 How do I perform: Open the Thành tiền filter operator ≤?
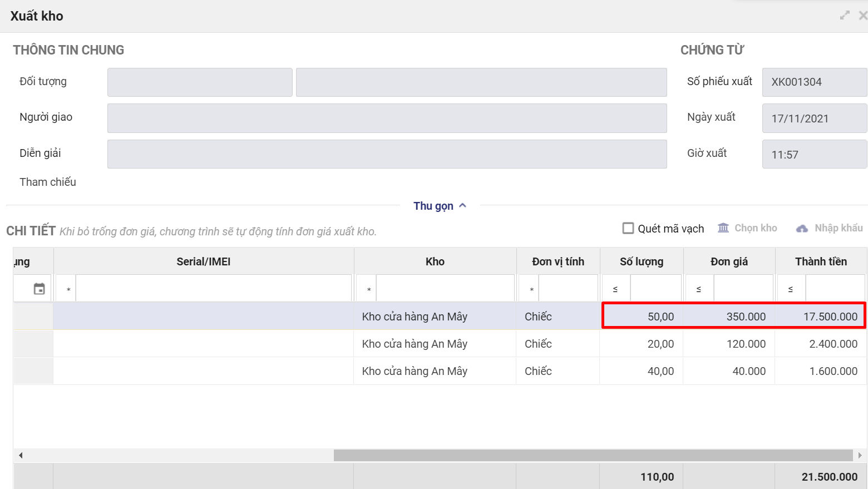(791, 289)
